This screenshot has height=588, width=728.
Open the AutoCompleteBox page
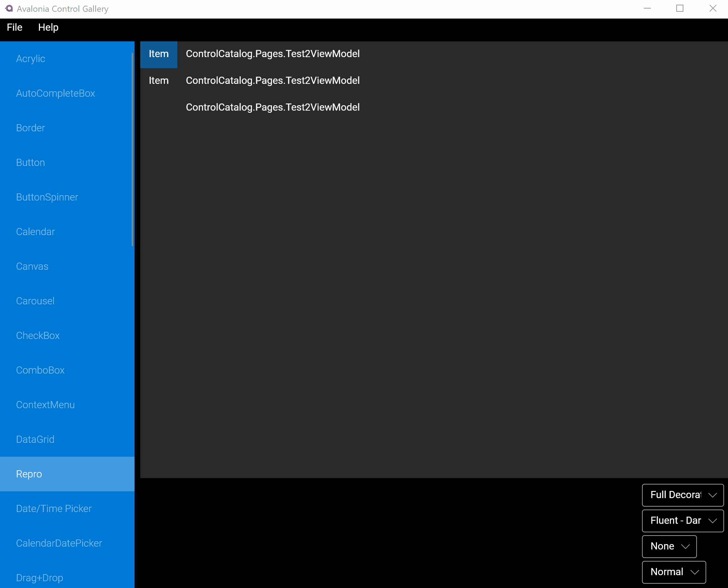(x=56, y=93)
